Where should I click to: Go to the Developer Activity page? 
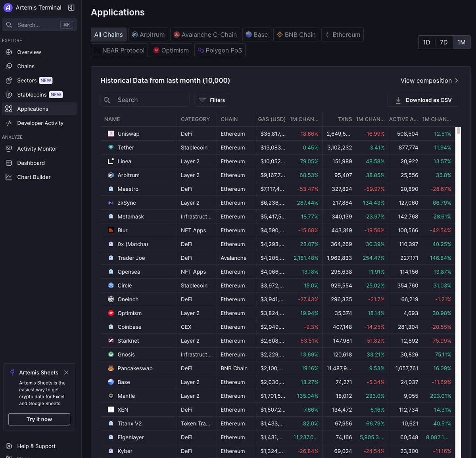click(x=40, y=123)
